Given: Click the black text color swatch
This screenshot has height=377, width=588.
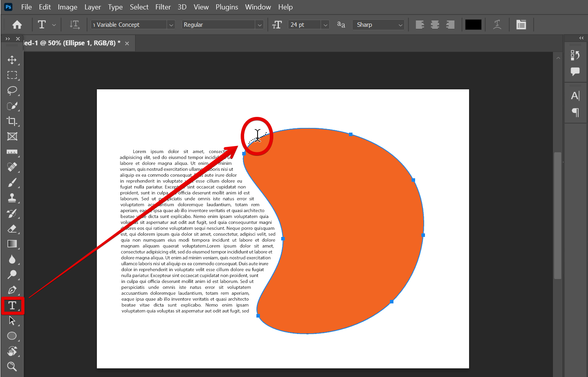Looking at the screenshot, I should (473, 24).
